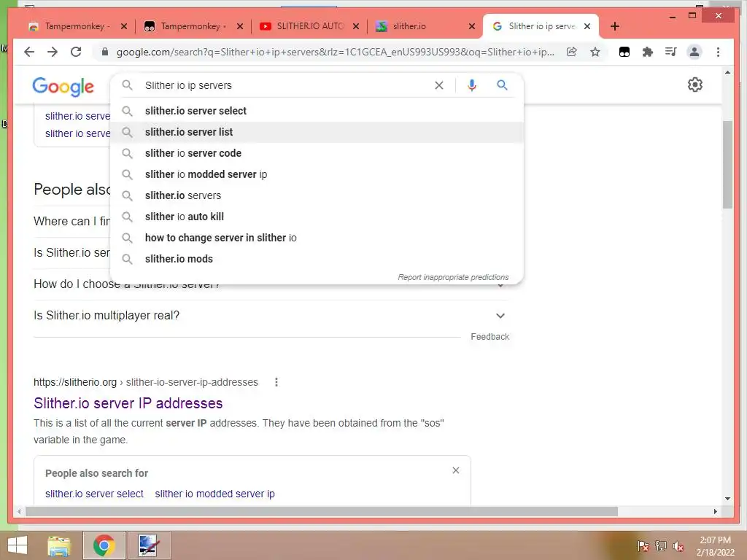
Task: Reload the Google search page
Action: pyautogui.click(x=76, y=52)
